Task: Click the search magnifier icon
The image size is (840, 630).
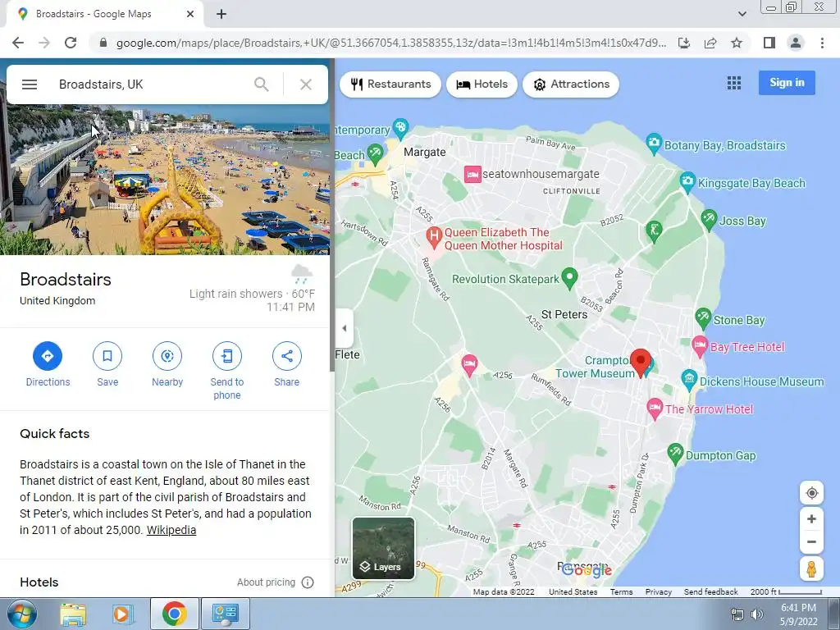Action: (262, 84)
